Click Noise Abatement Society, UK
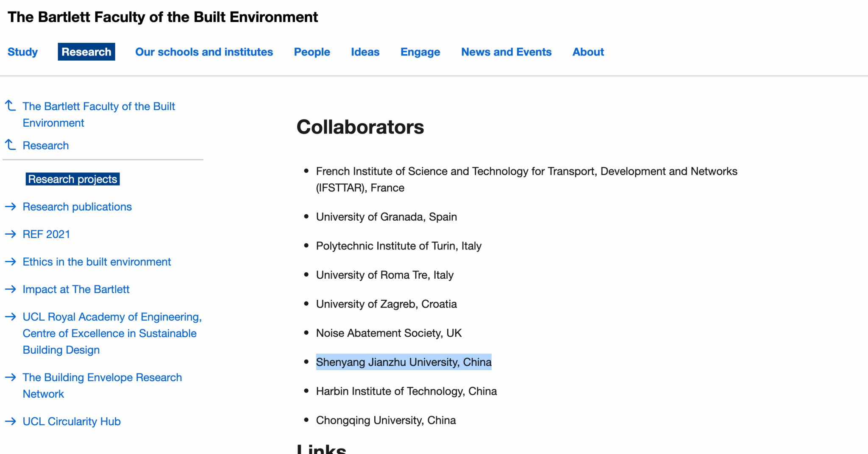 tap(389, 333)
